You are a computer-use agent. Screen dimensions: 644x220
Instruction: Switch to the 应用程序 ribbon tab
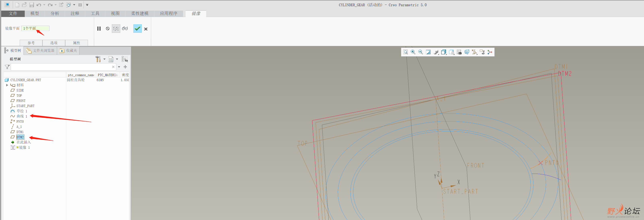point(169,14)
